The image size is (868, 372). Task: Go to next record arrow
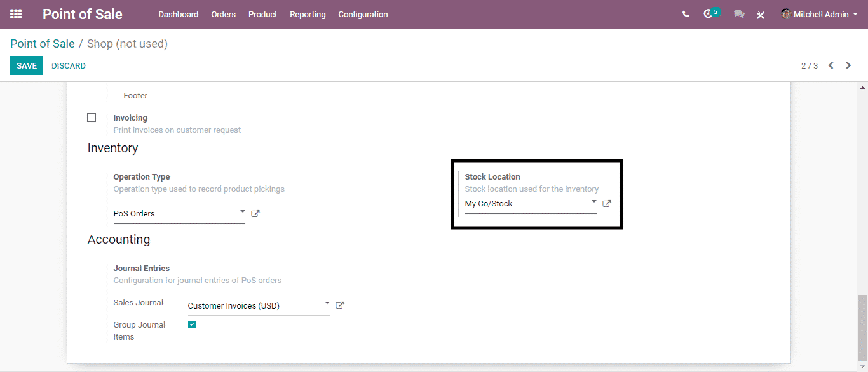pyautogui.click(x=848, y=65)
